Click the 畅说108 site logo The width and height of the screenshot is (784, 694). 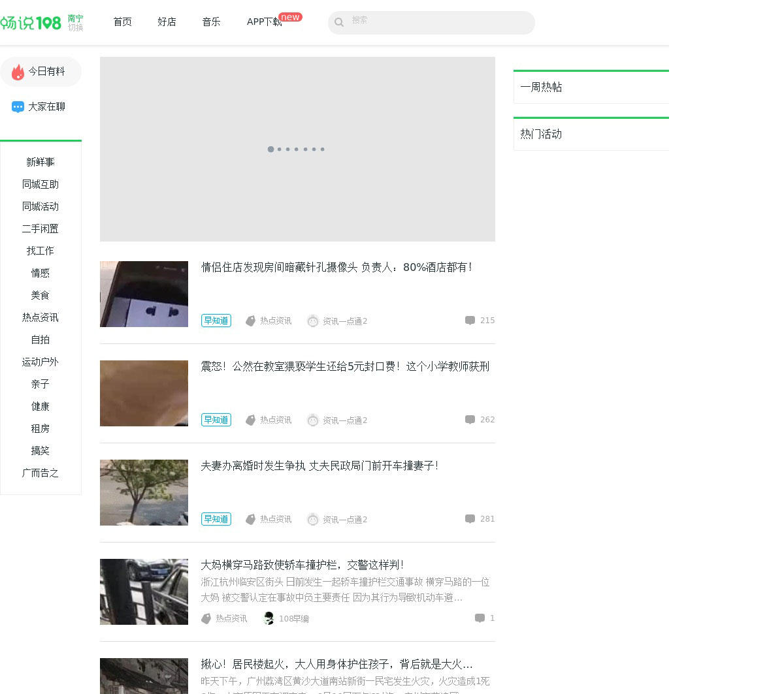[31, 23]
